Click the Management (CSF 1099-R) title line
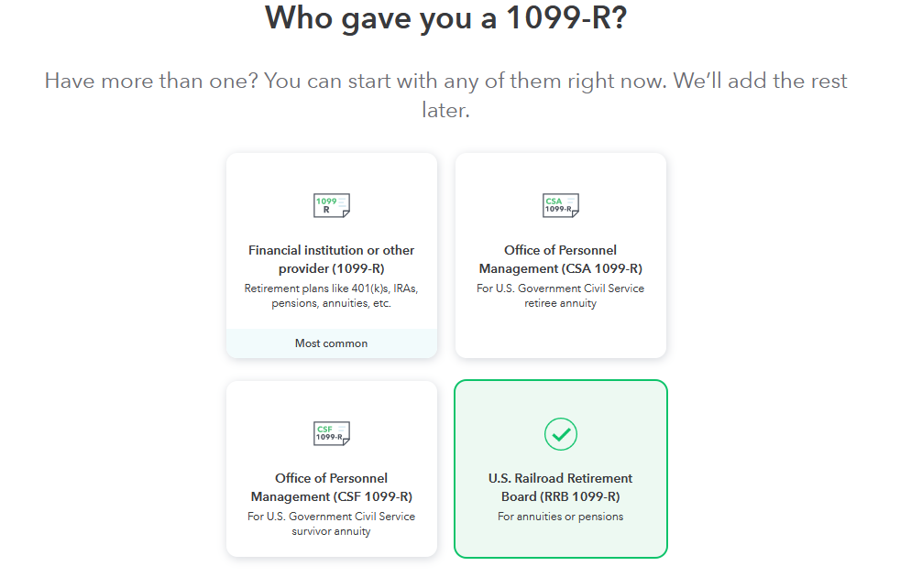Screen dimensions: 922x588 (332, 497)
